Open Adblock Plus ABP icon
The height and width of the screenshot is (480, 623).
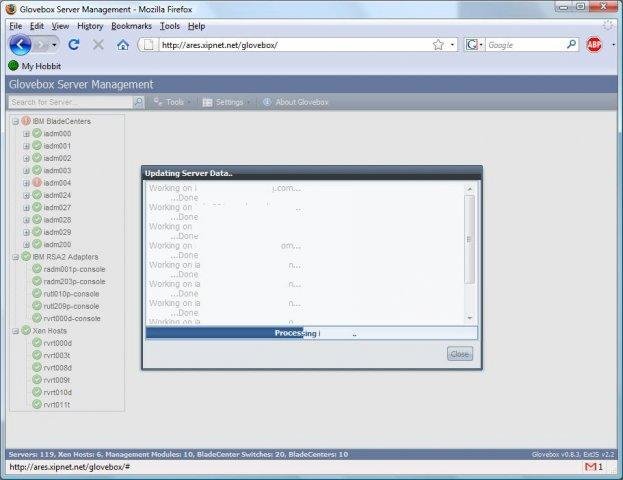point(594,45)
